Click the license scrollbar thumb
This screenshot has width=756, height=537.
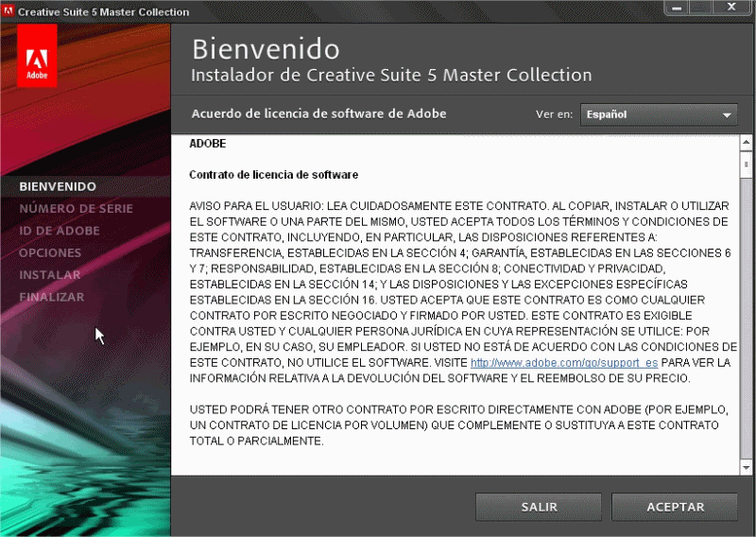[746, 165]
